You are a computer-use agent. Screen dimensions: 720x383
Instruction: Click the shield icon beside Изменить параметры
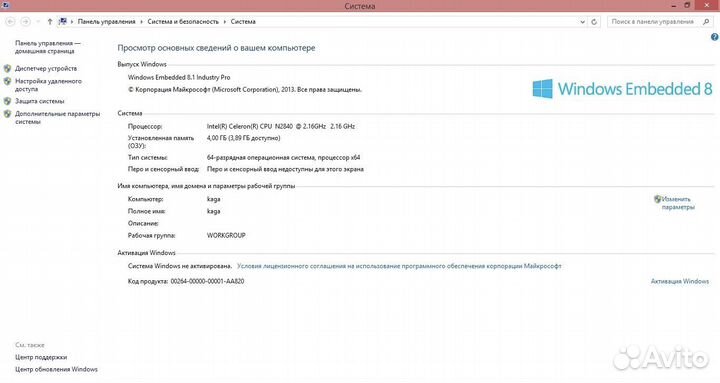point(658,199)
